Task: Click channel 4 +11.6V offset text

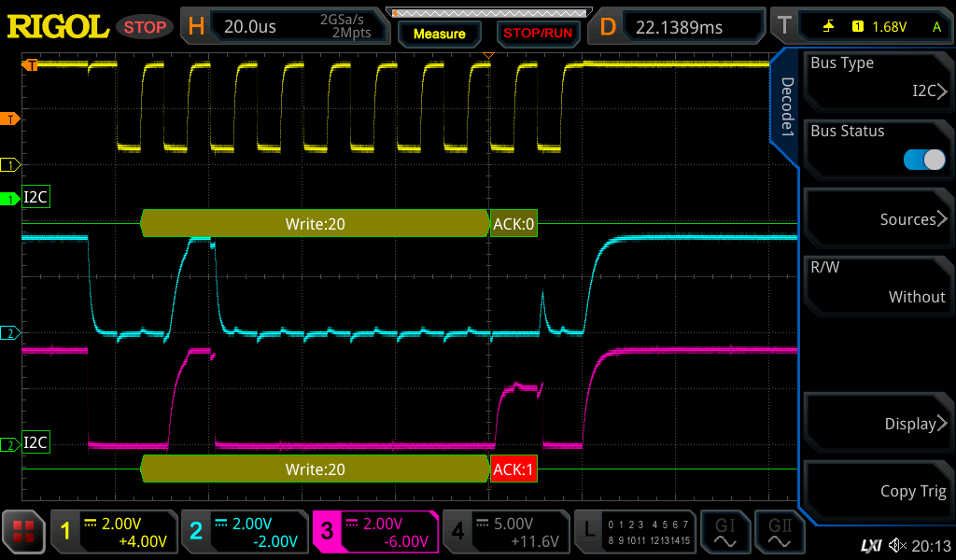Action: 535,541
